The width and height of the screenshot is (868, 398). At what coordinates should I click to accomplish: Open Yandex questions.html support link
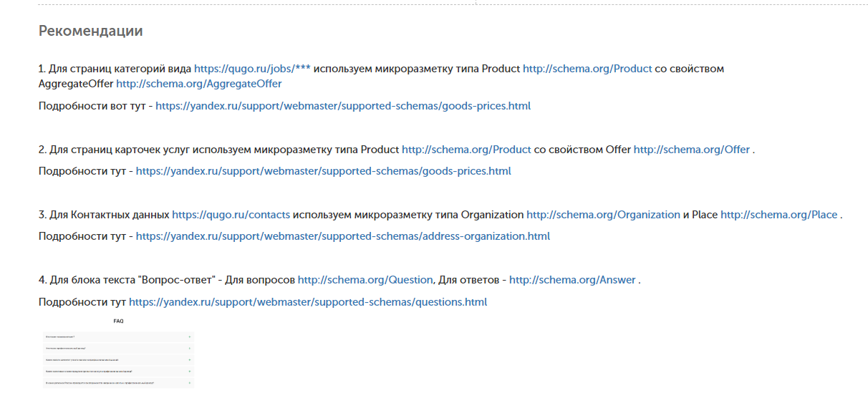[x=308, y=302]
